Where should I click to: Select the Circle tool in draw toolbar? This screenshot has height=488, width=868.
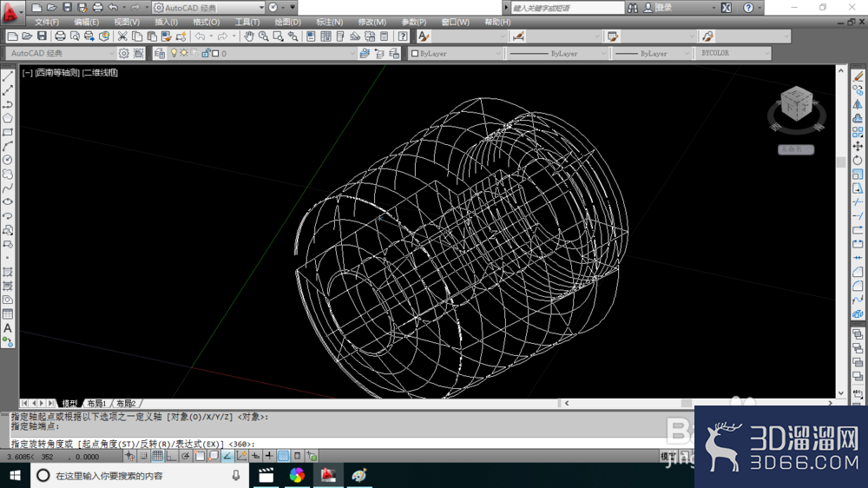(x=8, y=160)
